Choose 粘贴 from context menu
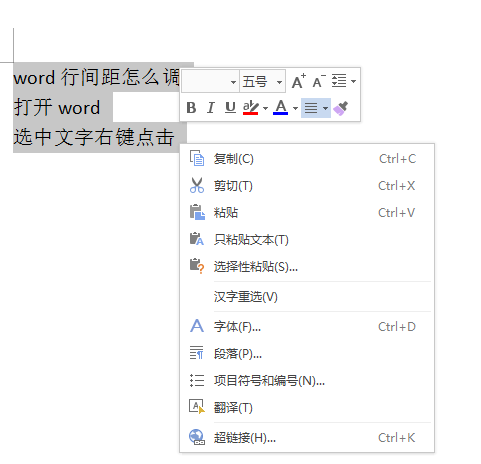The height and width of the screenshot is (464, 481). point(307,212)
